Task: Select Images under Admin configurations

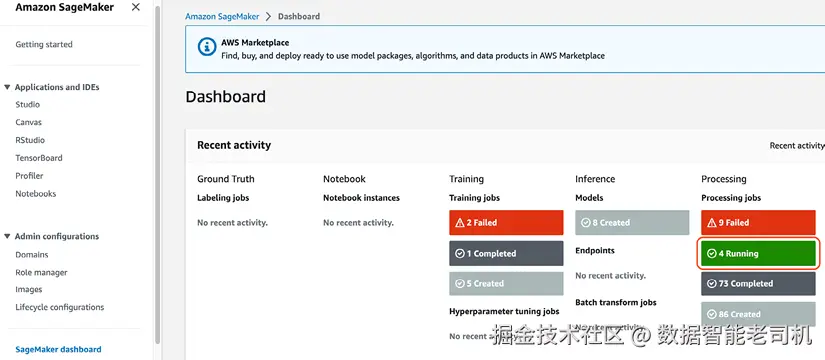Action: pos(29,289)
